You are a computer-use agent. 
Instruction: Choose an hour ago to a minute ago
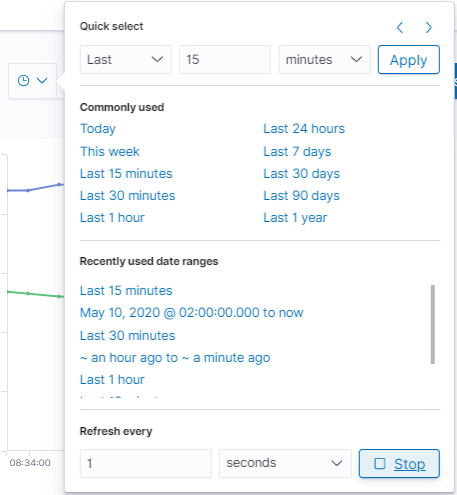click(x=175, y=358)
